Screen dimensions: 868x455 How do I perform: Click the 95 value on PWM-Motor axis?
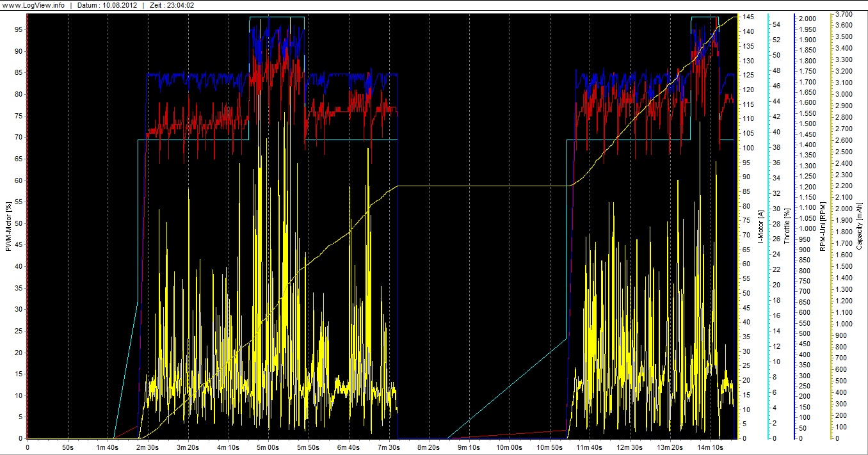(x=20, y=29)
